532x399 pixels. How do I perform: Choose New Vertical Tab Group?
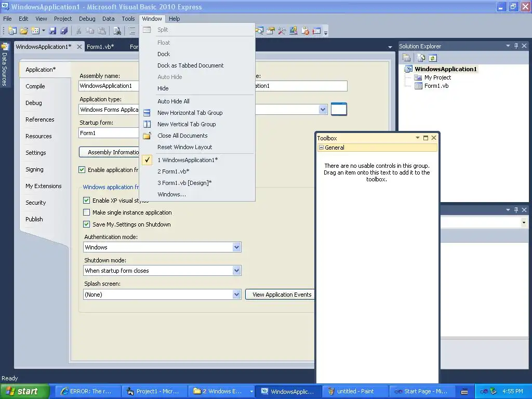[x=187, y=124]
